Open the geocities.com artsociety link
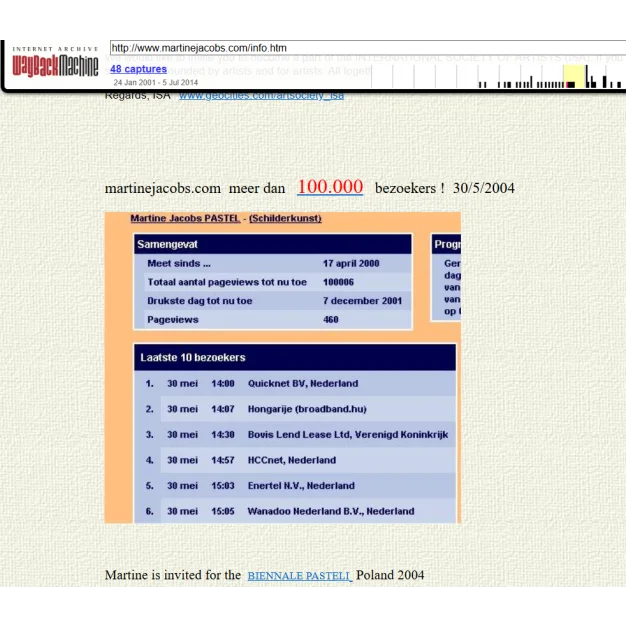 (261, 96)
